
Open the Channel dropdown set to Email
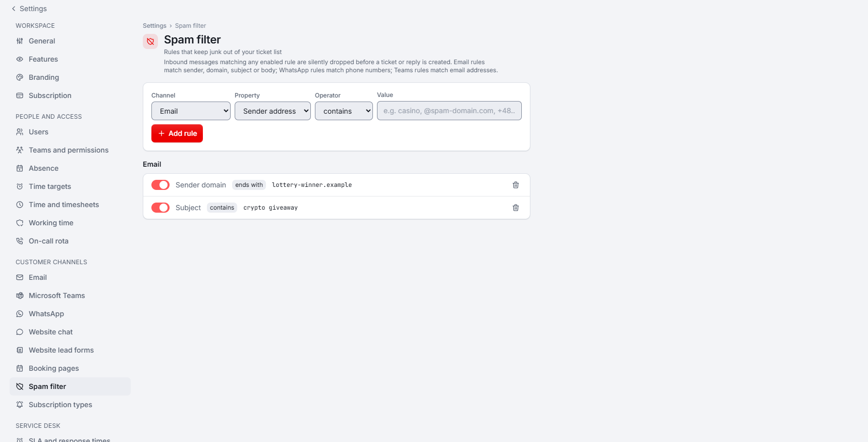coord(191,111)
